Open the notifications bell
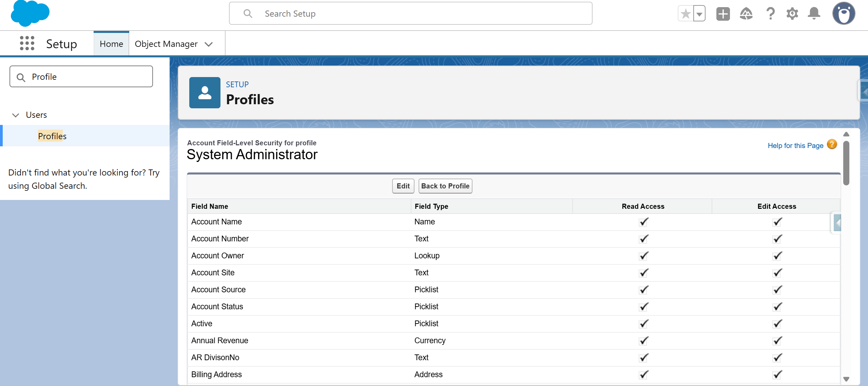This screenshot has width=868, height=386. tap(814, 14)
